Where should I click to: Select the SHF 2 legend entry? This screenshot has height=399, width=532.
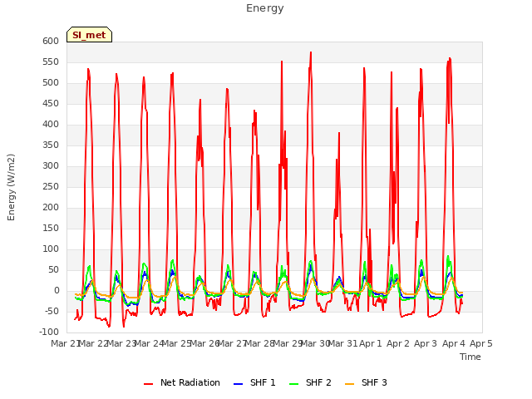pyautogui.click(x=310, y=382)
